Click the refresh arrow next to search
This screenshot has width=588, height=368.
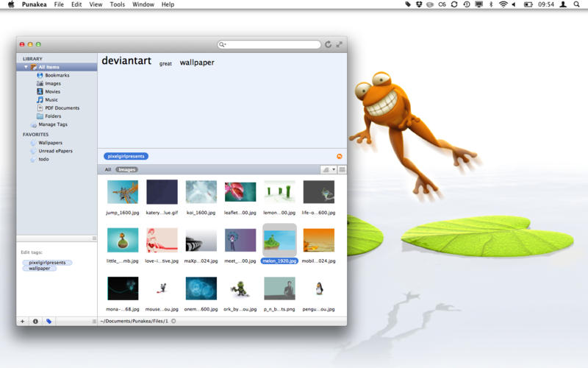[328, 44]
